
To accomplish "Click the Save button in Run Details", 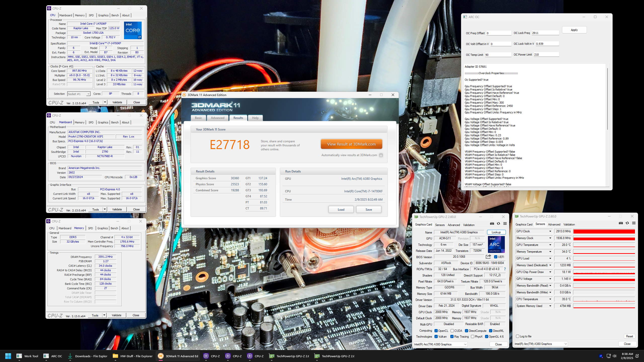I will coord(369,209).
